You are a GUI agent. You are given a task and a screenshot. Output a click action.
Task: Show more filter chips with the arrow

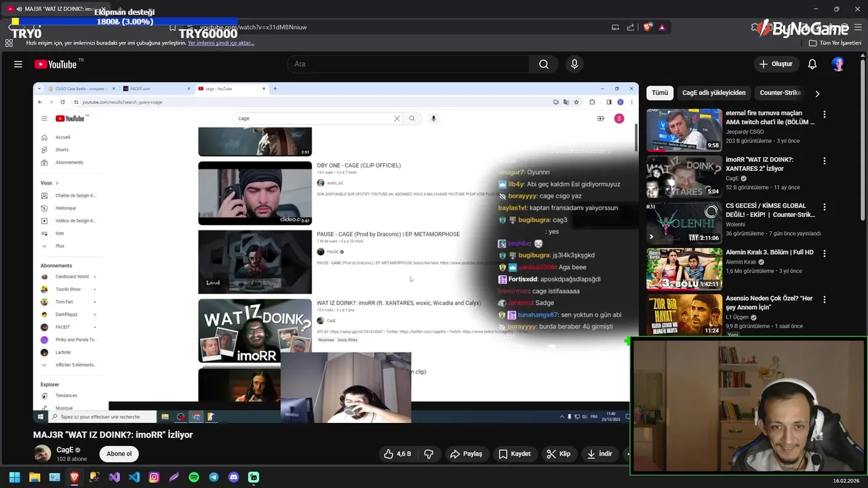(817, 94)
